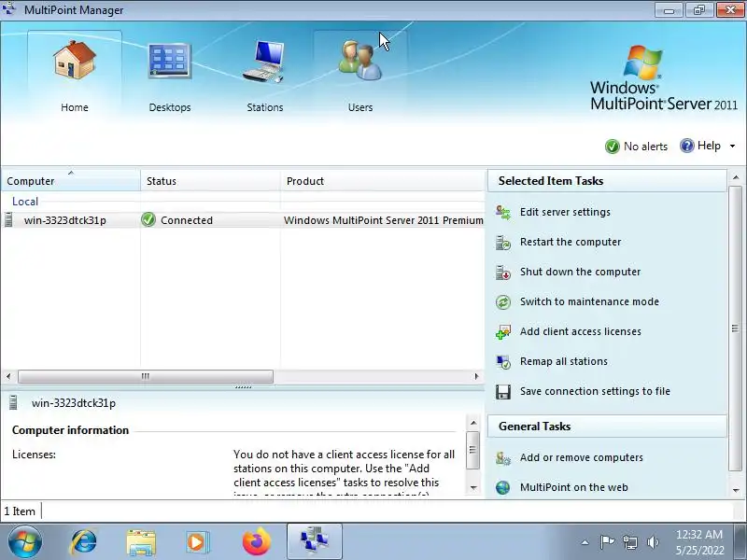This screenshot has height=560, width=747.
Task: Choose Remap all stations task
Action: coord(564,361)
